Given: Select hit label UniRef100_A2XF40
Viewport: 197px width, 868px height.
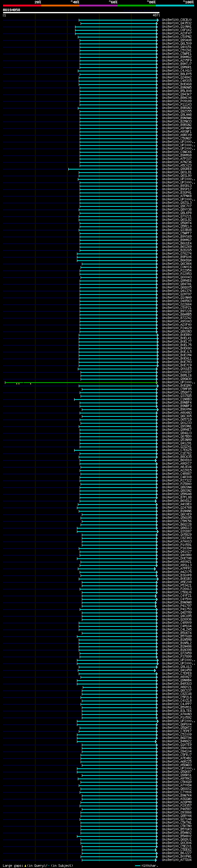Looking at the screenshot, I should [x=176, y=325].
